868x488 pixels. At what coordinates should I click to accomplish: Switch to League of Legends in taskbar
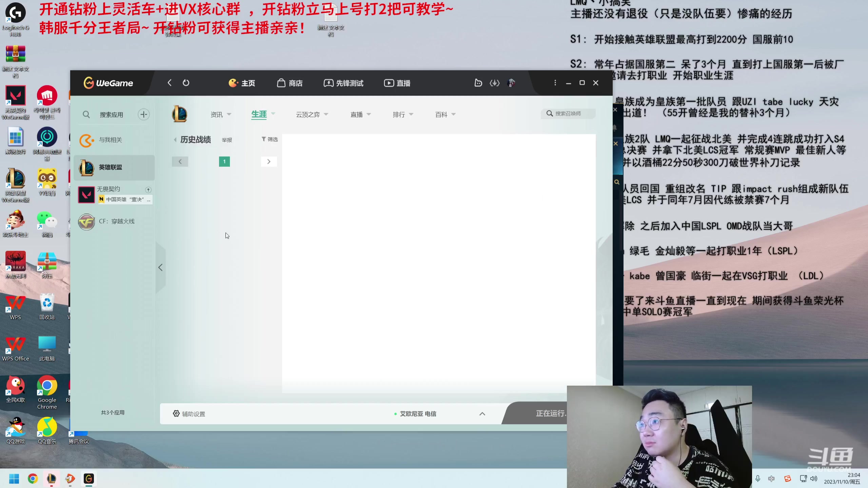(x=51, y=479)
